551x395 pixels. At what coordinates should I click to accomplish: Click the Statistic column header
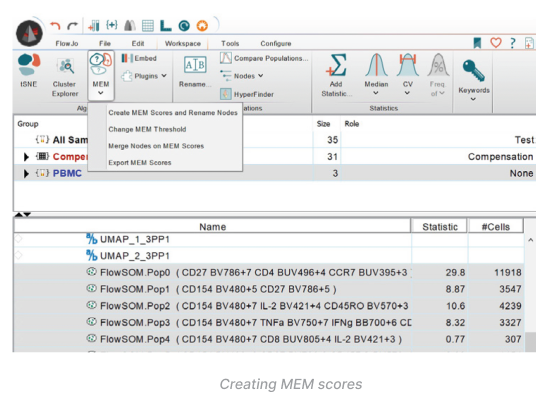pyautogui.click(x=440, y=227)
